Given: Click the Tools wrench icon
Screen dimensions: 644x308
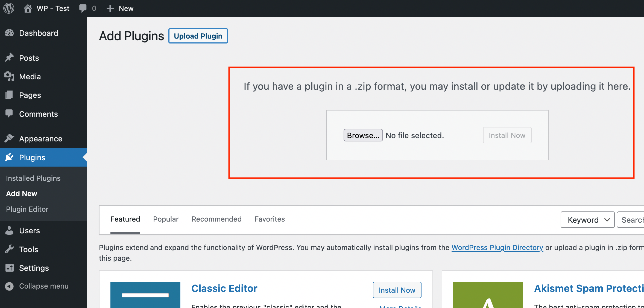Looking at the screenshot, I should pyautogui.click(x=9, y=249).
